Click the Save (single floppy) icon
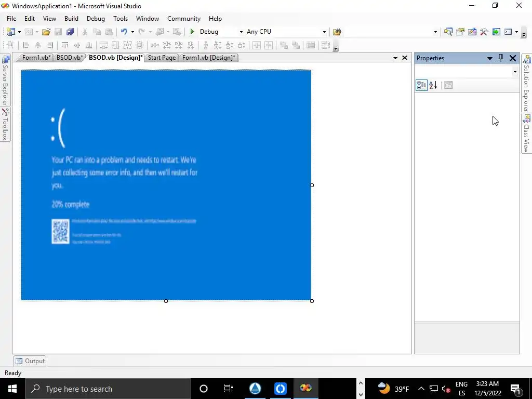 coord(58,32)
